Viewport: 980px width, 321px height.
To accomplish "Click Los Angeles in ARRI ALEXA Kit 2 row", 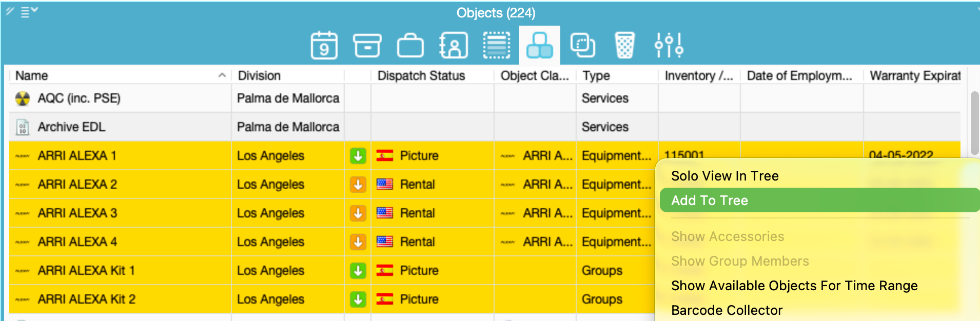I will tap(270, 299).
